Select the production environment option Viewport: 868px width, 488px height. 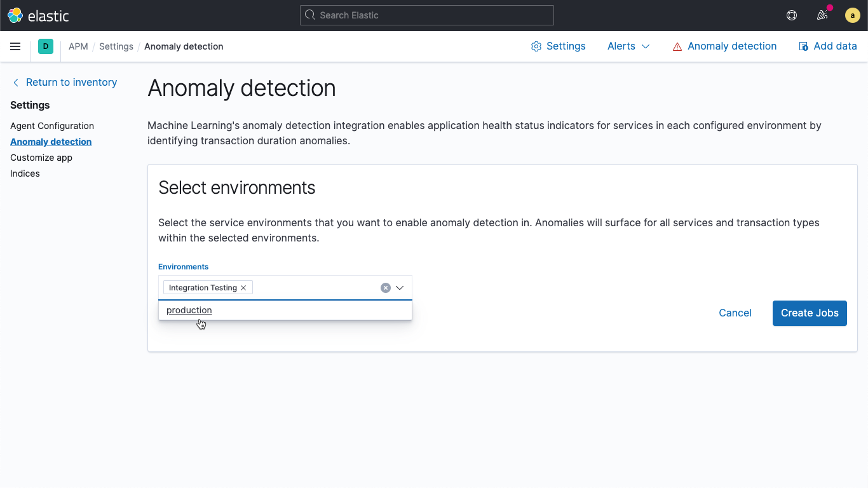285,310
